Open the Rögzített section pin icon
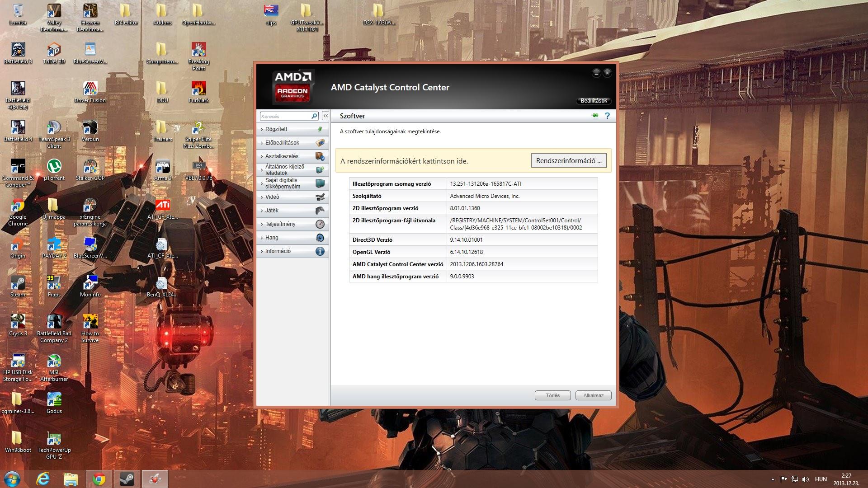The height and width of the screenshot is (488, 868). (x=320, y=129)
